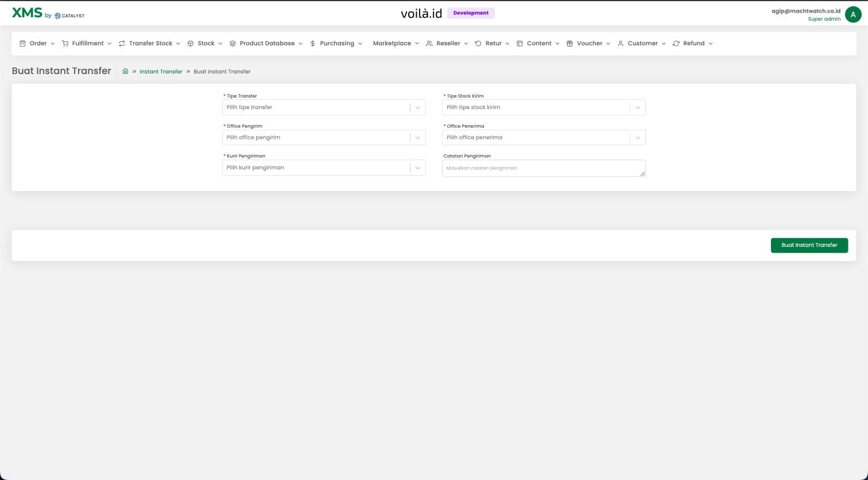Open the Purchasing menu

336,44
